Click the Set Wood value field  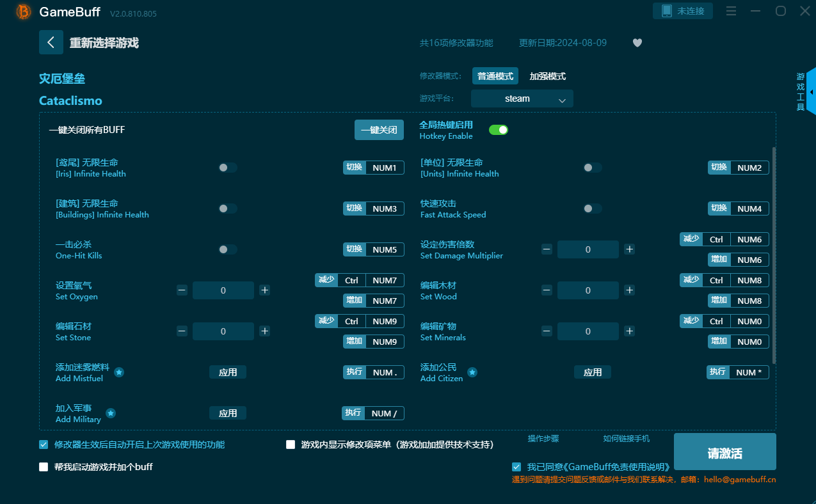[x=588, y=290]
